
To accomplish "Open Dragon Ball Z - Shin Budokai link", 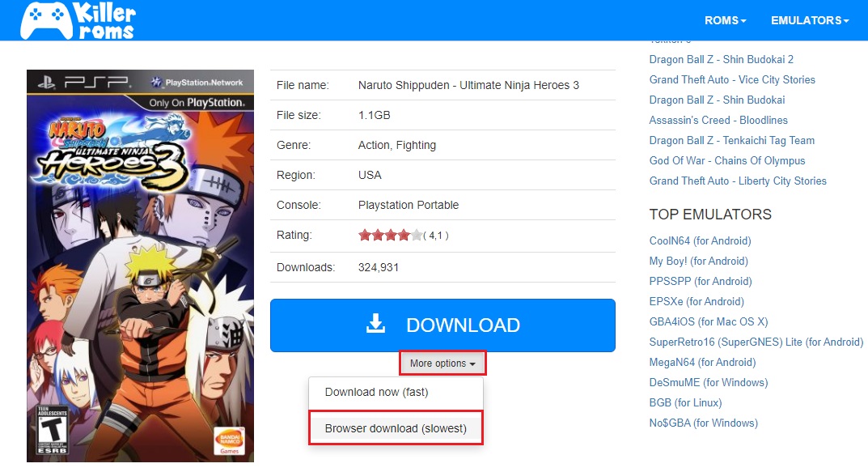I will click(x=717, y=100).
